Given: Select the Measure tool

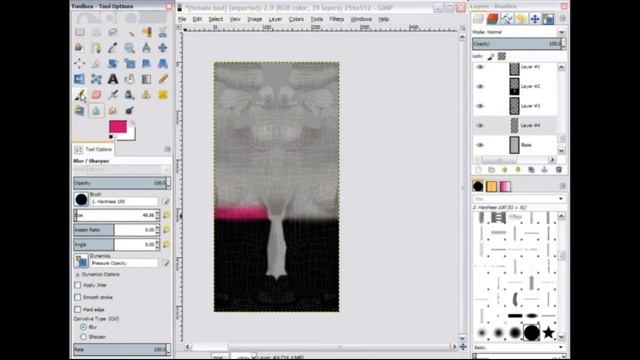Looking at the screenshot, I should click(146, 48).
